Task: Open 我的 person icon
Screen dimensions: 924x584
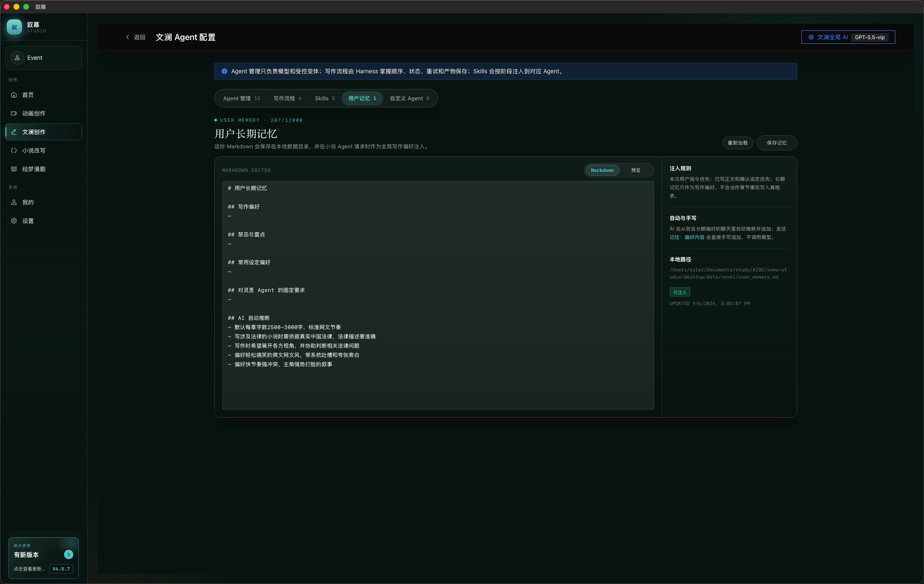Action: tap(14, 202)
